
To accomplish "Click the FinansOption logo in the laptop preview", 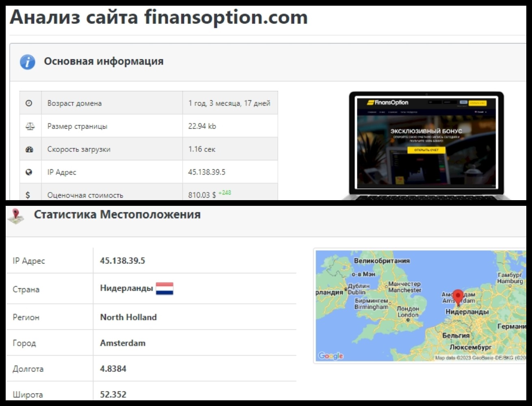I will click(x=388, y=102).
